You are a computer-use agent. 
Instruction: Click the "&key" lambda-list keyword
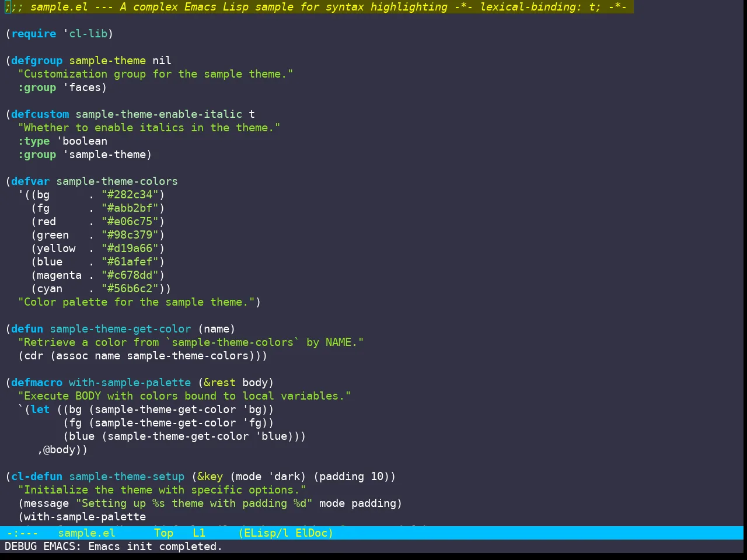(210, 477)
